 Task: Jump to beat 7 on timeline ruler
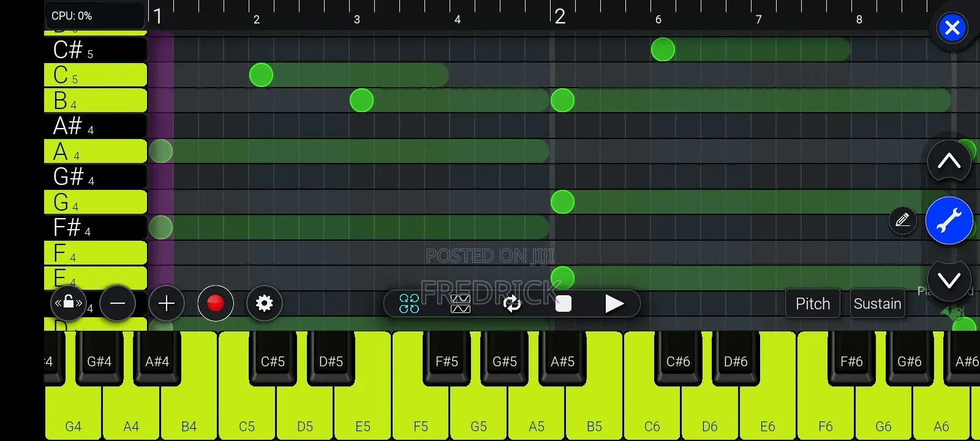pos(758,19)
